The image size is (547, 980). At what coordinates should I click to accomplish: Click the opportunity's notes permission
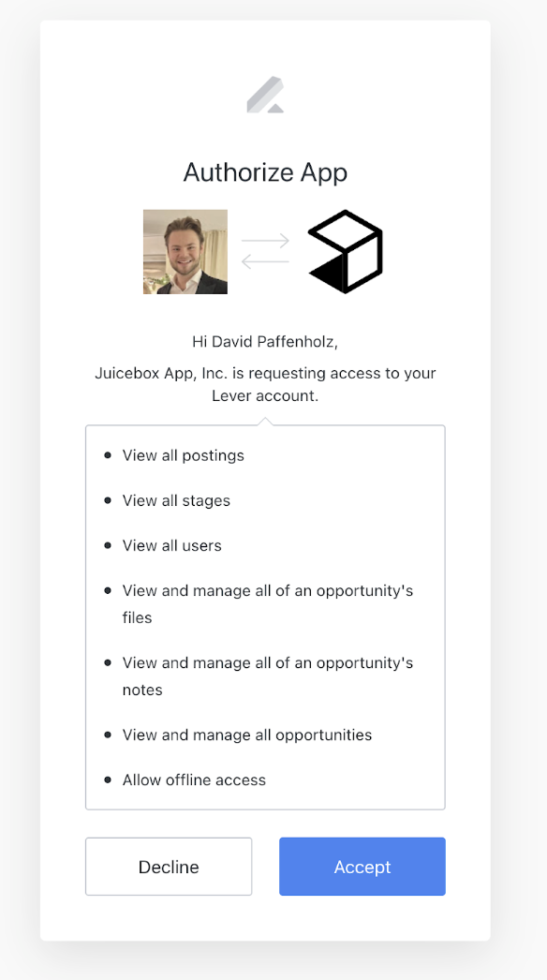coord(268,676)
